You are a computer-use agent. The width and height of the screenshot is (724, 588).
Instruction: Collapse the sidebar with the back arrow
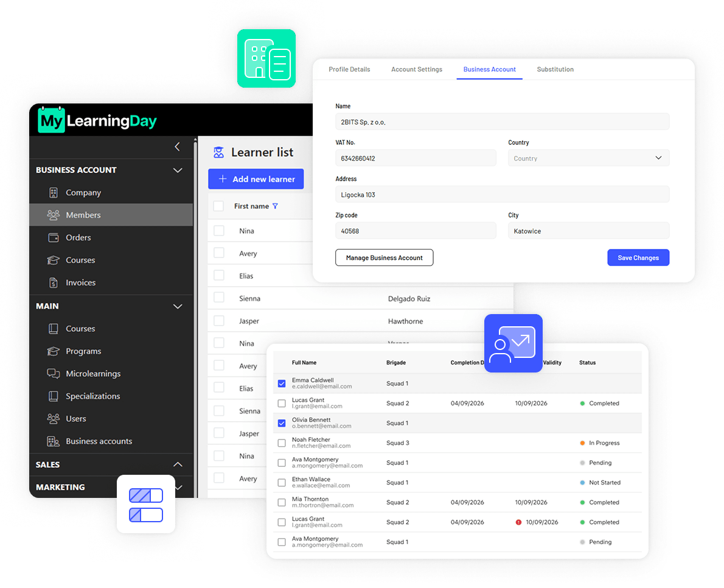177,147
